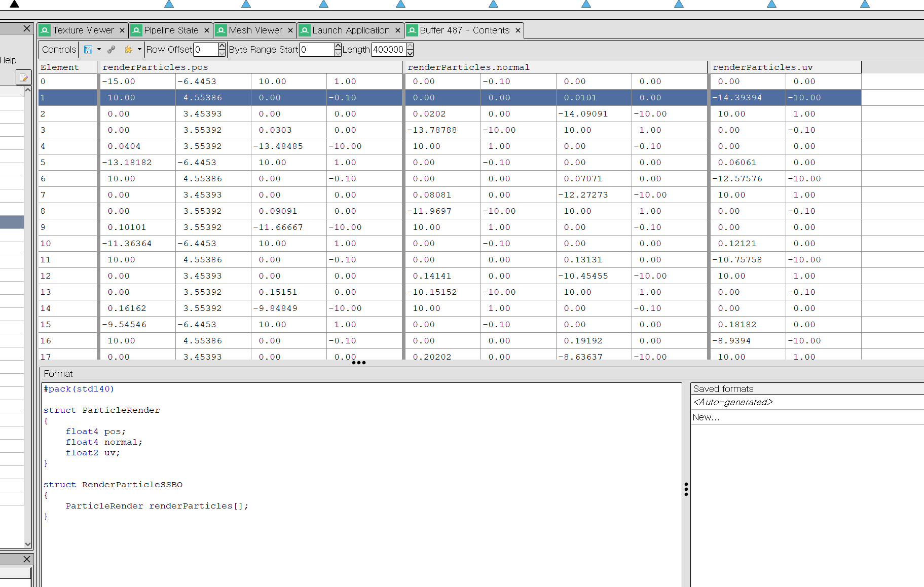Focus the Byte Range Start field
Screen dimensions: 924x587
coord(317,49)
